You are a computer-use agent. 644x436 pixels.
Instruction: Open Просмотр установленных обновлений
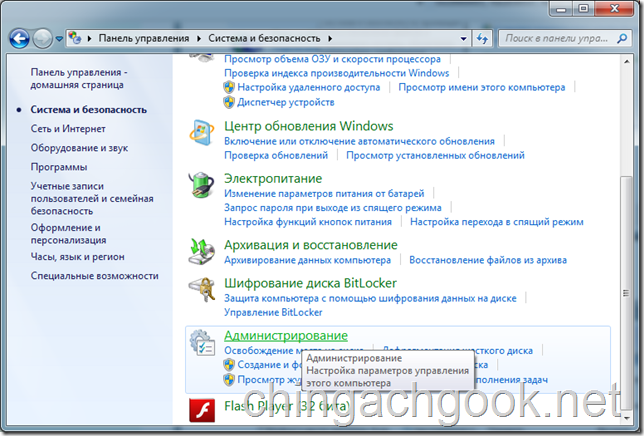pos(435,156)
